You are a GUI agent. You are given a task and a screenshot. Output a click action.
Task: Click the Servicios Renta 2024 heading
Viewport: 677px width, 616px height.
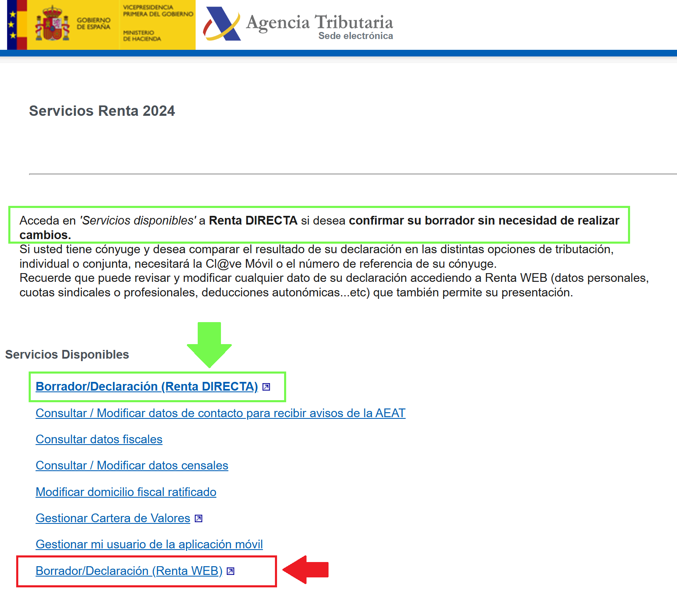tap(101, 110)
